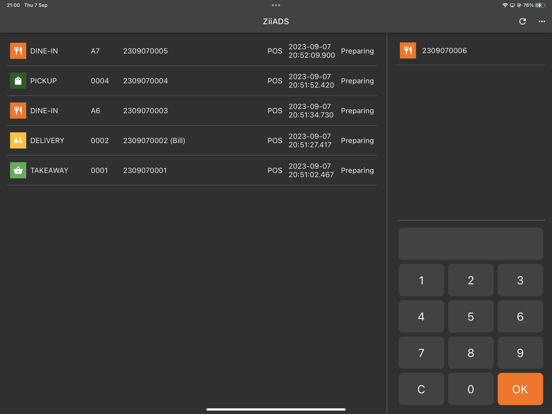Image resolution: width=552 pixels, height=414 pixels.
Task: Clear the keypad entry with C
Action: pos(421,389)
